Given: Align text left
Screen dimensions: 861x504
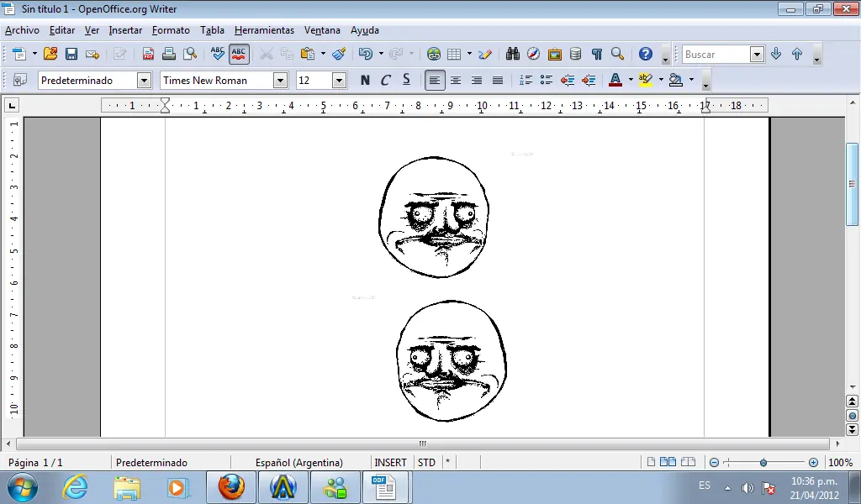Looking at the screenshot, I should [435, 80].
